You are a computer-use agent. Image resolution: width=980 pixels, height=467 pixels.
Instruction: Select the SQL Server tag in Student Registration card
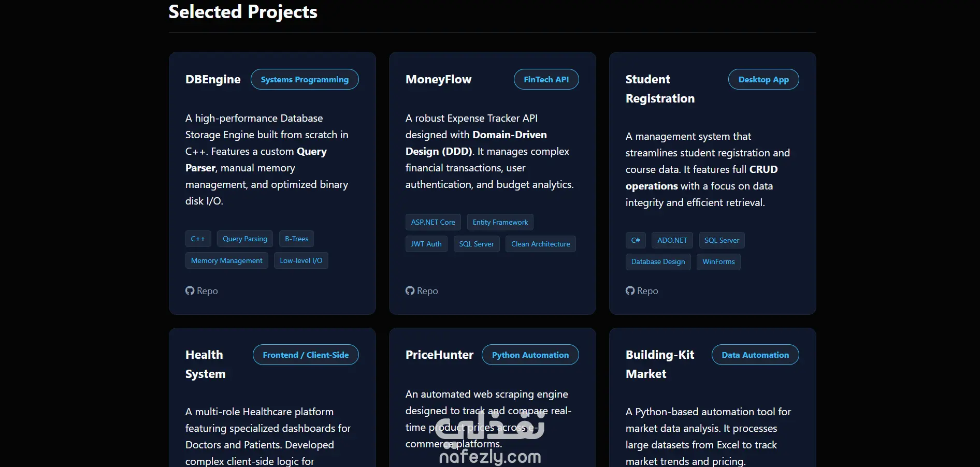[722, 240]
